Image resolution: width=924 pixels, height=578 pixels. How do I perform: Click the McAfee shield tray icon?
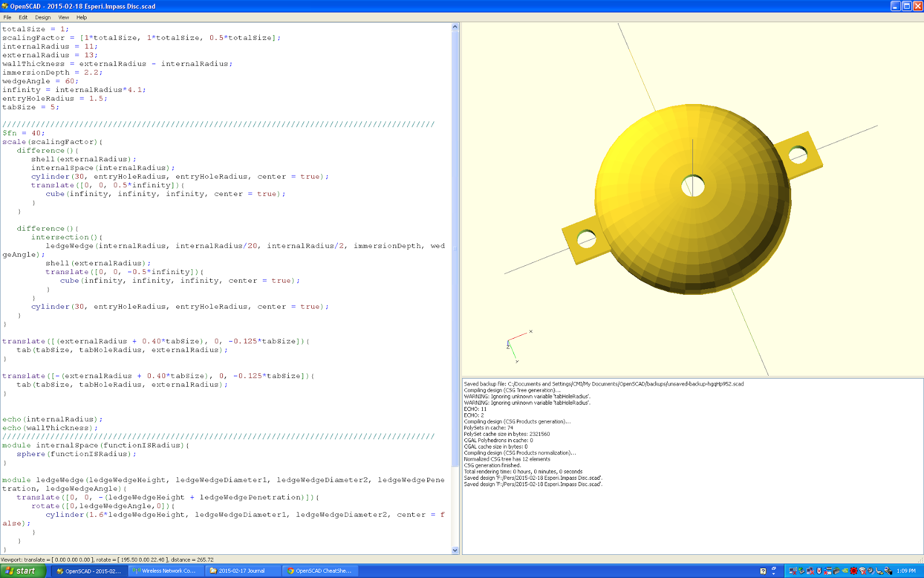819,571
